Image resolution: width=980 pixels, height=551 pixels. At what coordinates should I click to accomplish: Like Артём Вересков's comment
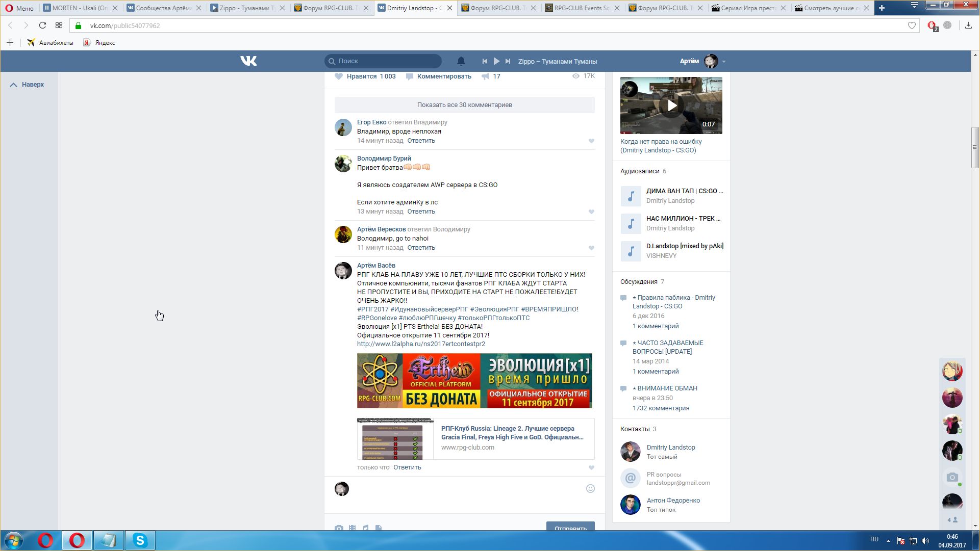click(591, 248)
